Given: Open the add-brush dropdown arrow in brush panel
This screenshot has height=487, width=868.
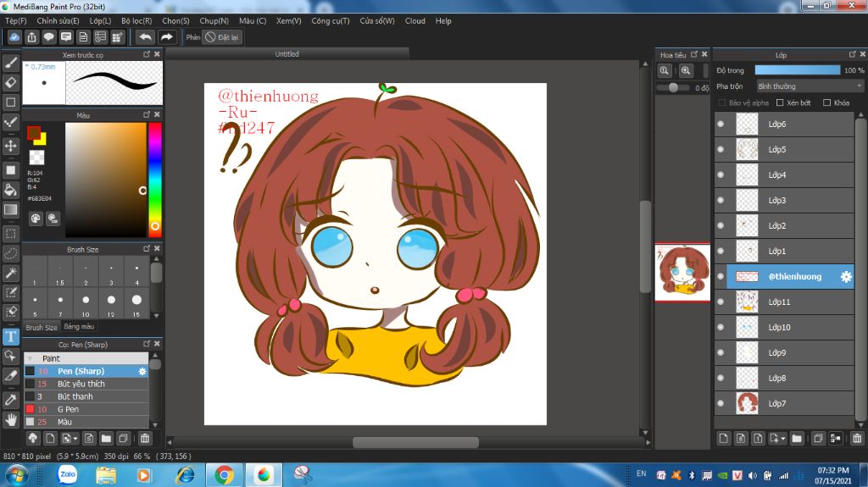Looking at the screenshot, I should (75, 439).
